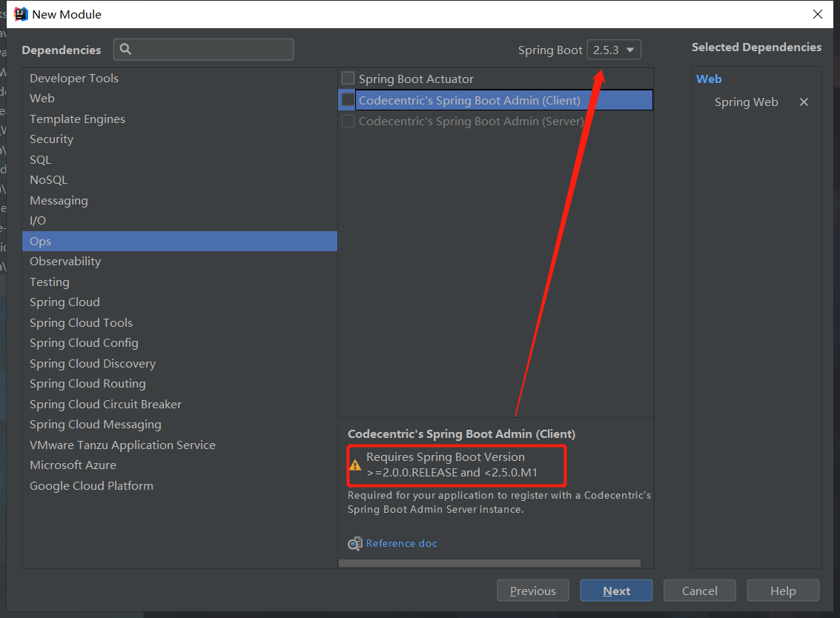
Task: Select the Observability category
Action: [x=179, y=262]
